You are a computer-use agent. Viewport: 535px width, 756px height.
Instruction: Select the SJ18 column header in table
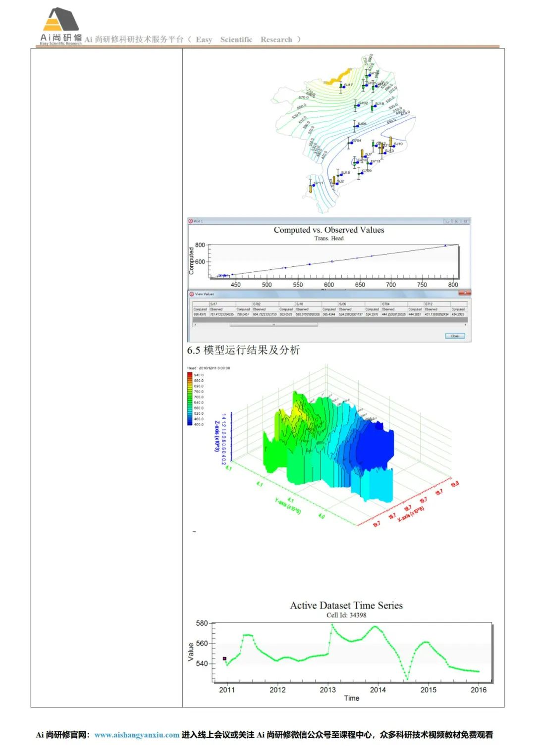(x=309, y=304)
